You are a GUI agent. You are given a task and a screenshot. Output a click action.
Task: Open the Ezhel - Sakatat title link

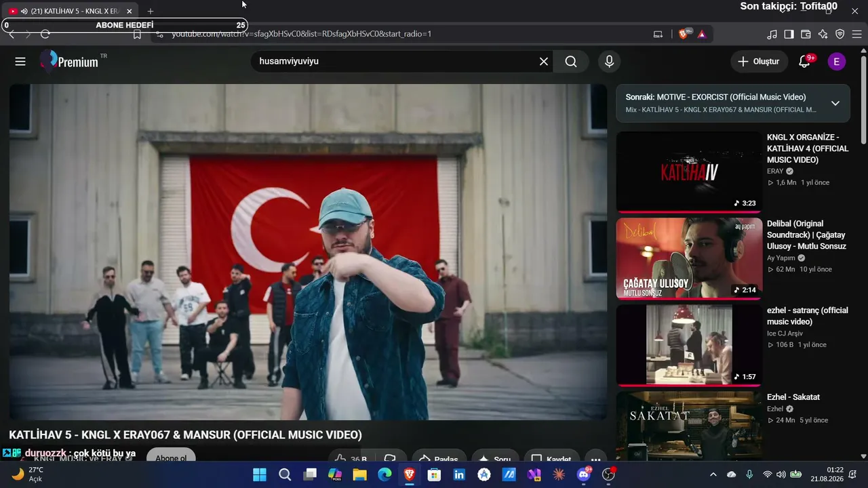[x=793, y=397]
